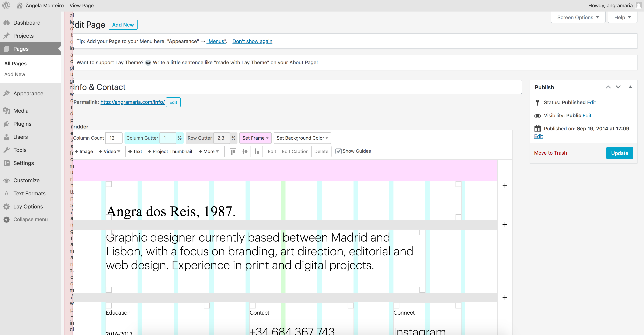This screenshot has height=335, width=644.
Task: Open the Set Frame dropdown
Action: click(255, 138)
